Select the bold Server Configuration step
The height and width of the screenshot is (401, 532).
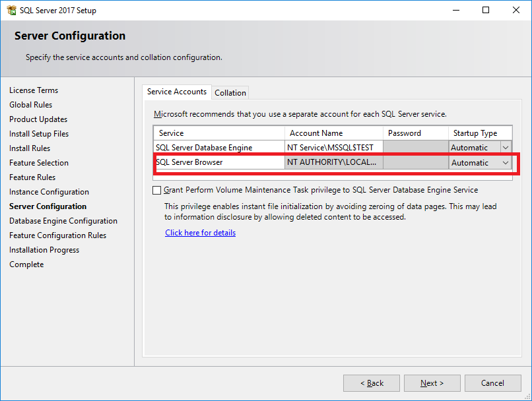(x=48, y=206)
